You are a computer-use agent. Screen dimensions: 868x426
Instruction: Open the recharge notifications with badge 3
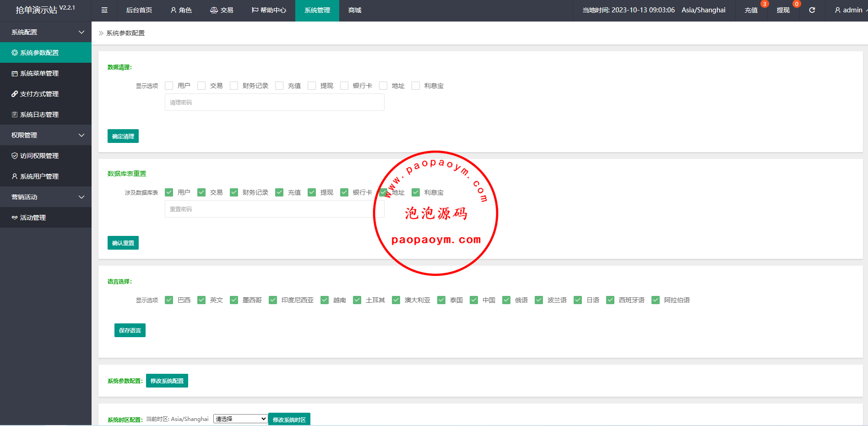tap(751, 10)
